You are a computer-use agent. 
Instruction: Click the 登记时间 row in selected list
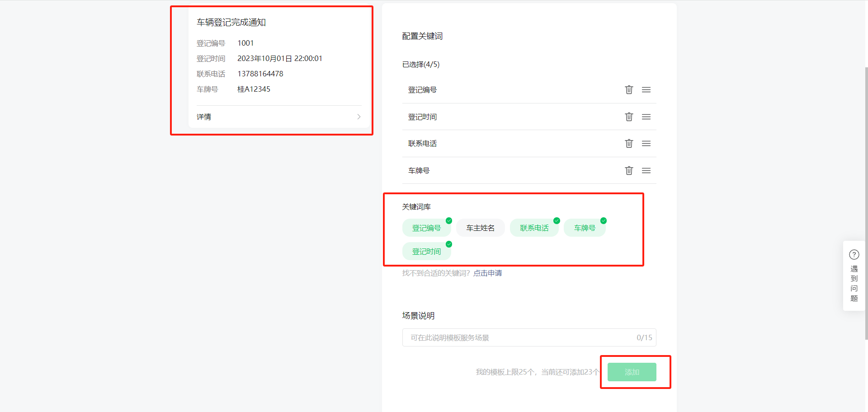pos(529,117)
